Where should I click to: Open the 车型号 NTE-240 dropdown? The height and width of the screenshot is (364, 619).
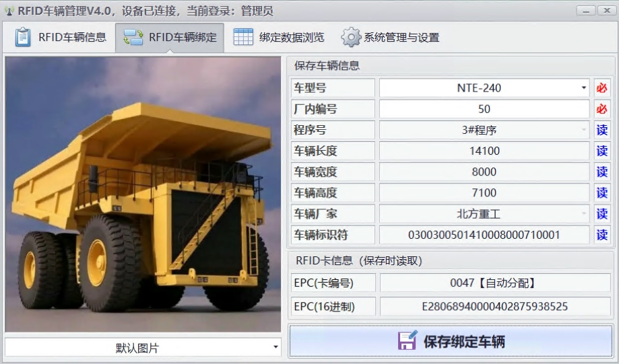583,88
